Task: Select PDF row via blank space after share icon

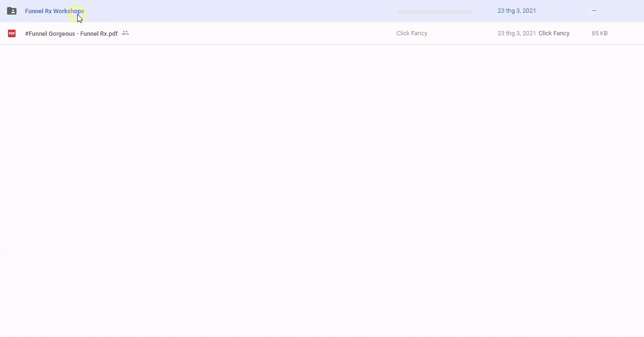Action: coord(259,33)
